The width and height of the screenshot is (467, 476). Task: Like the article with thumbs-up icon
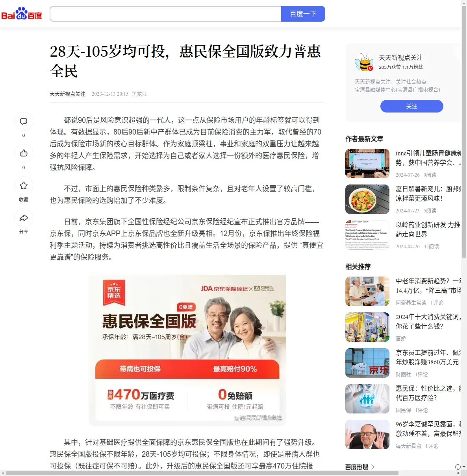click(x=24, y=153)
